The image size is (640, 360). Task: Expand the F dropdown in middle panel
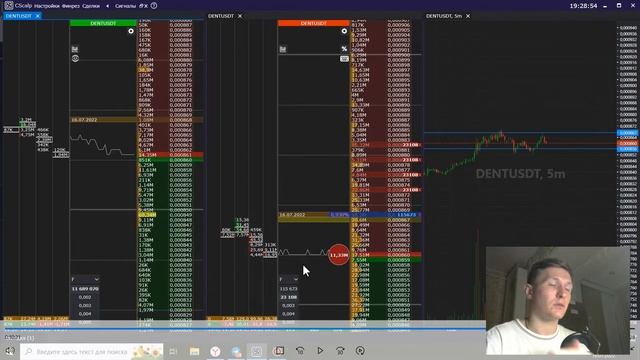[x=289, y=279]
